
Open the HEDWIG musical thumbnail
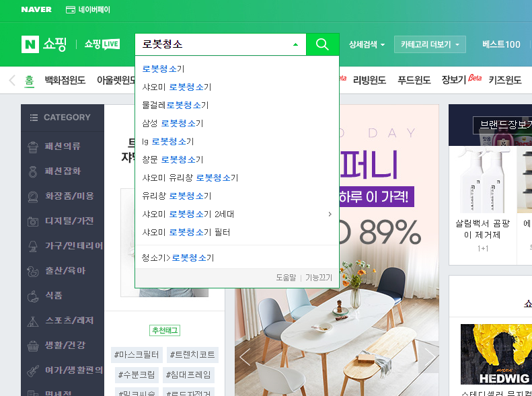coord(496,354)
